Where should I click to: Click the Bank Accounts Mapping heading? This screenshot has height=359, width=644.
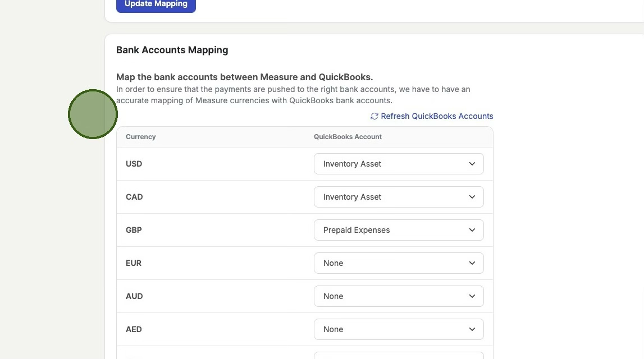coord(172,50)
